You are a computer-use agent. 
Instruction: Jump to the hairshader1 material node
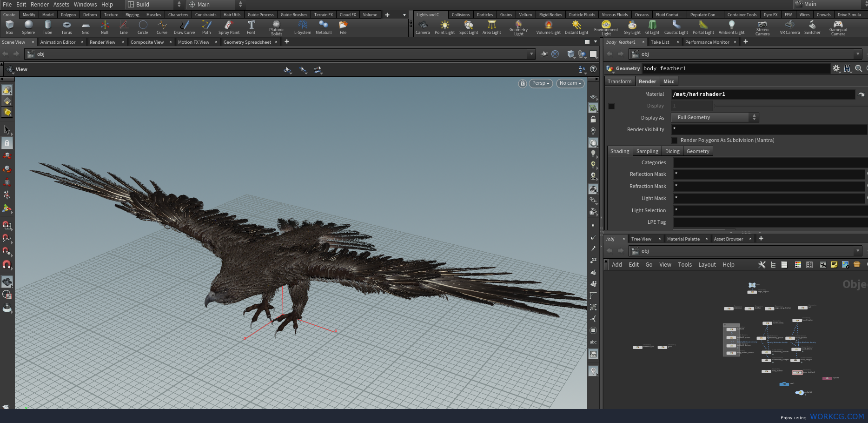(861, 94)
